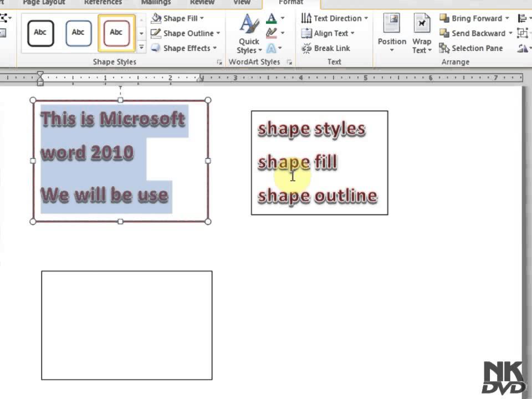Click the Bring Forward button

coord(470,18)
